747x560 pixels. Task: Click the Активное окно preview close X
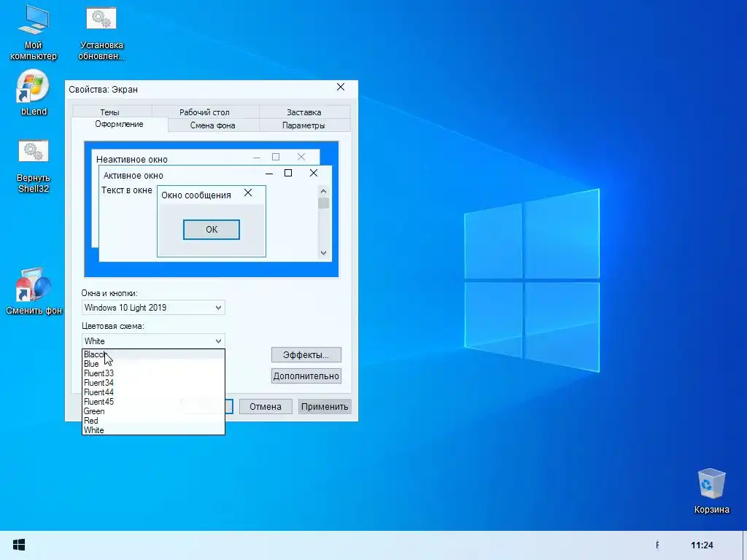pyautogui.click(x=314, y=173)
